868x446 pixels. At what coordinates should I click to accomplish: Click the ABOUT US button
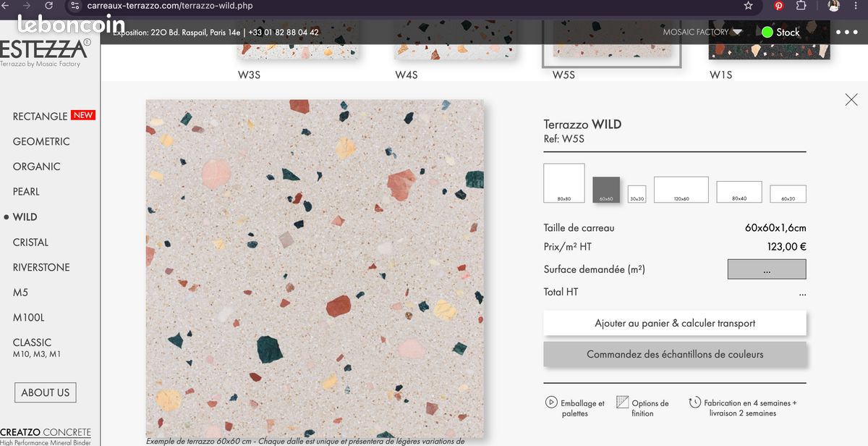pyautogui.click(x=46, y=392)
